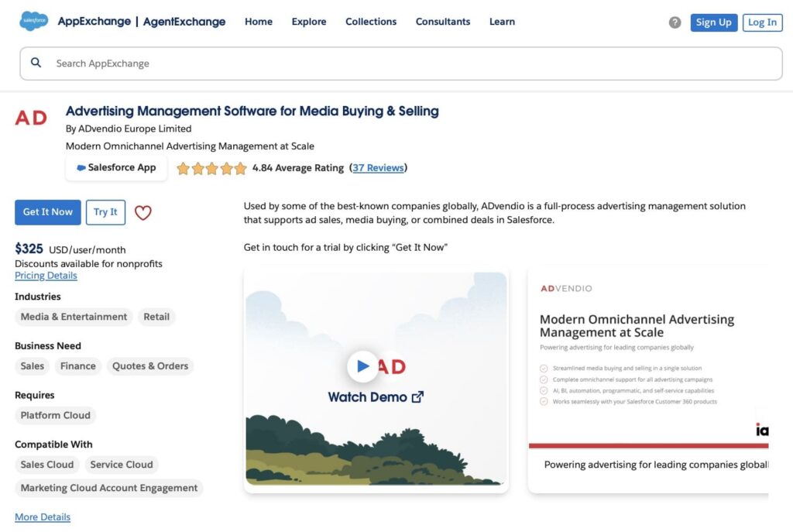Open the help question mark icon
This screenshot has width=793, height=532.
click(675, 22)
